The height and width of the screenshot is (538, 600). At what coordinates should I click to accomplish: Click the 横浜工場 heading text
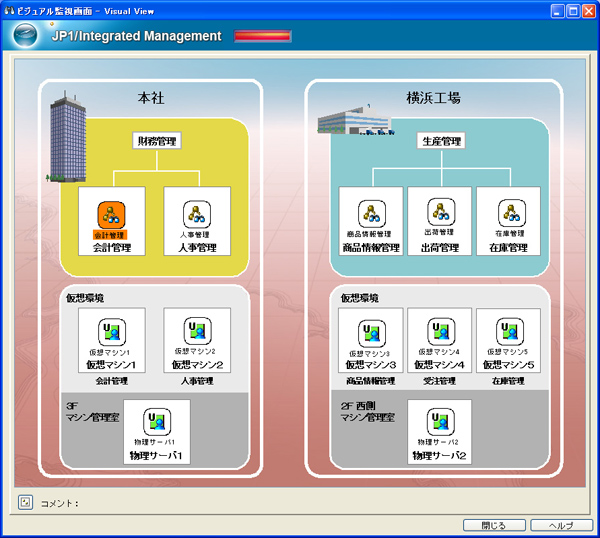click(434, 98)
